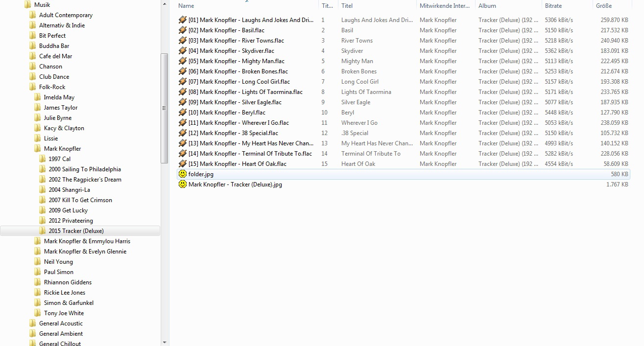Open the Cafe del Mar folder
This screenshot has width=644, height=346.
click(55, 56)
